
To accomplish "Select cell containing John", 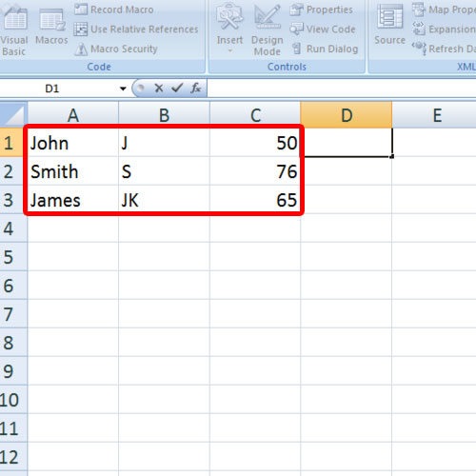I will 73,143.
